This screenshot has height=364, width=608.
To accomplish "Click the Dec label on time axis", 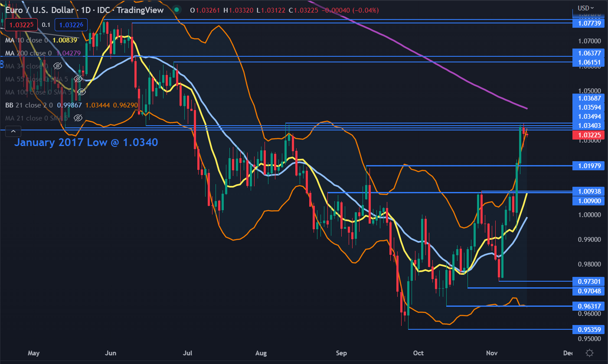I will (x=568, y=353).
